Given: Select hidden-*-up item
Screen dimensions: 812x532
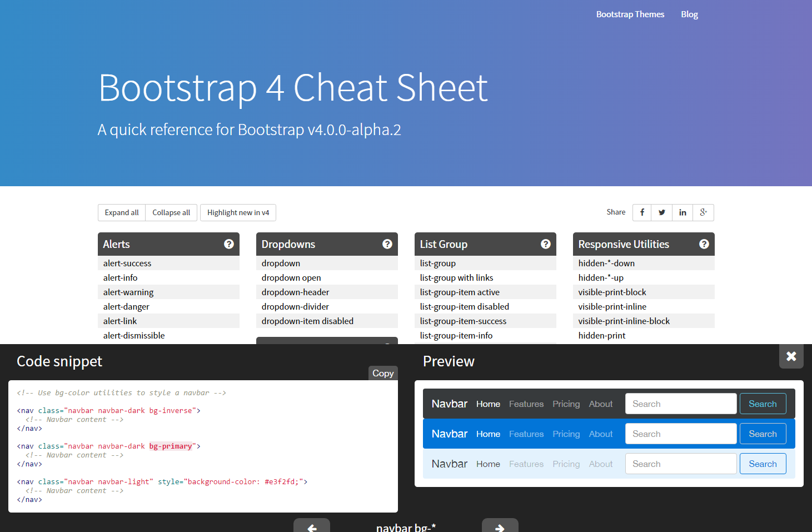Looking at the screenshot, I should [x=644, y=277].
